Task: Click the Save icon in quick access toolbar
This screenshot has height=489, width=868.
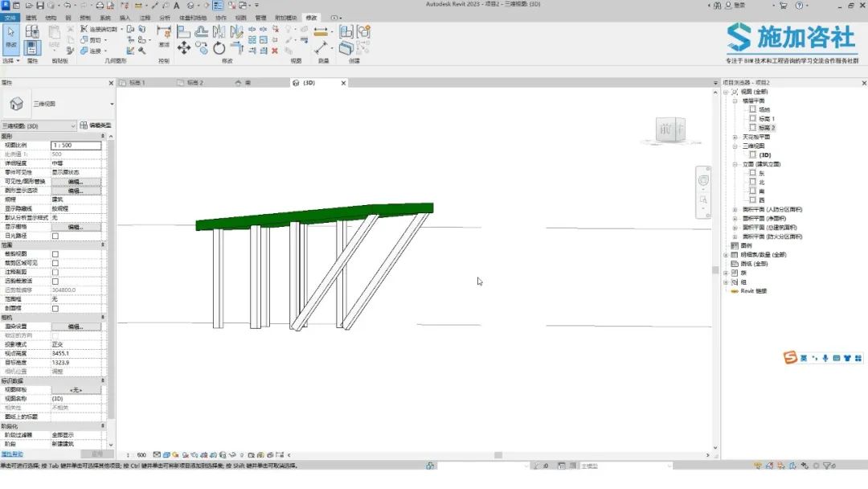Action: (x=40, y=5)
